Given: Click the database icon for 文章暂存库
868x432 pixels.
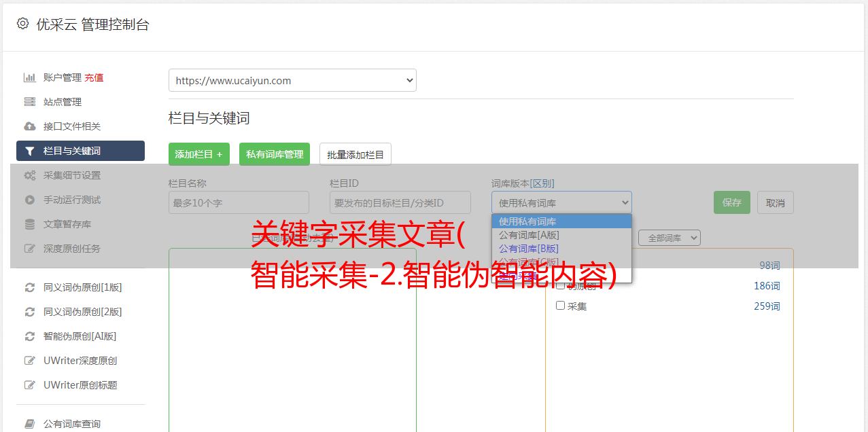Looking at the screenshot, I should click(x=30, y=224).
